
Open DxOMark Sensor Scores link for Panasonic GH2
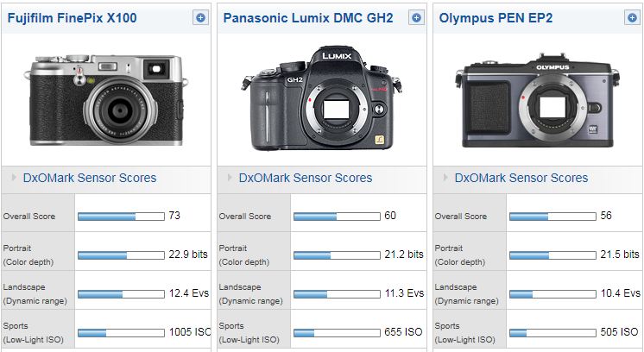tap(305, 178)
